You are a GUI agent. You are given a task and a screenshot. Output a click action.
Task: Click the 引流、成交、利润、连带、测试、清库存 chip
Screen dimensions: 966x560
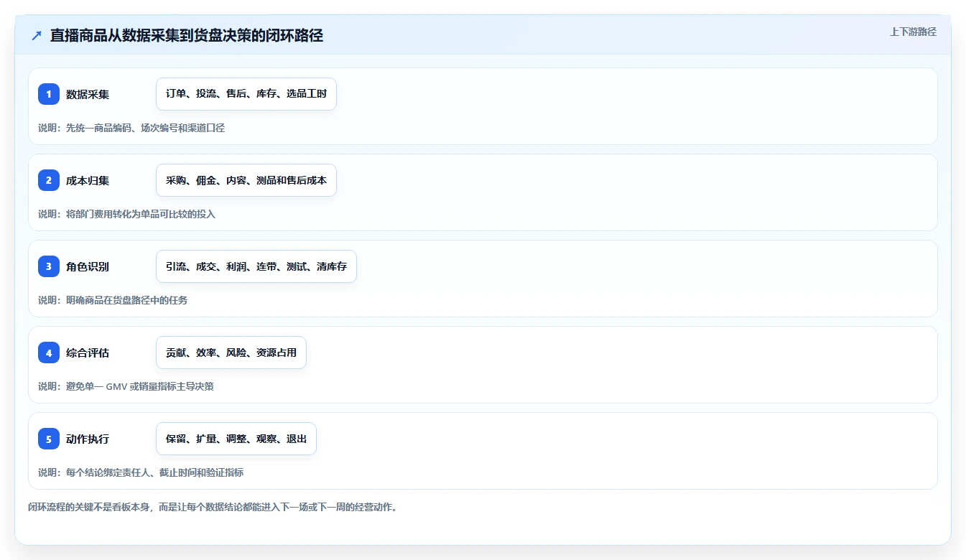(x=256, y=266)
